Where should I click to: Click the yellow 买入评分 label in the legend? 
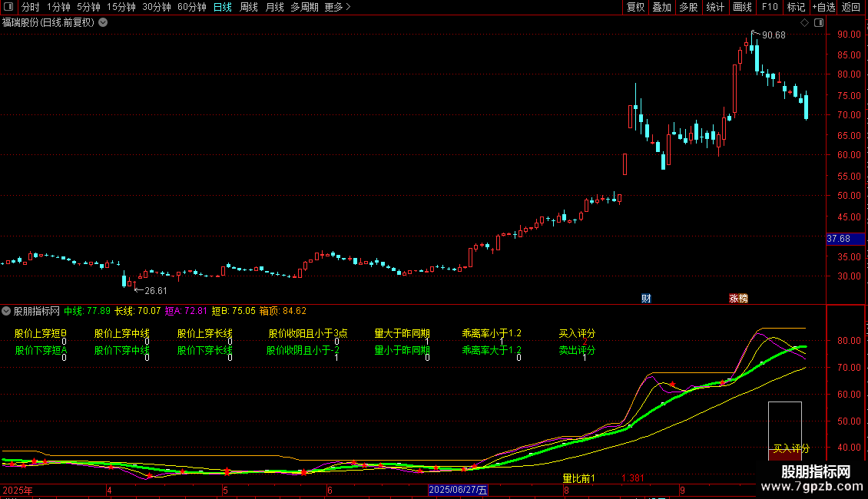(x=577, y=334)
